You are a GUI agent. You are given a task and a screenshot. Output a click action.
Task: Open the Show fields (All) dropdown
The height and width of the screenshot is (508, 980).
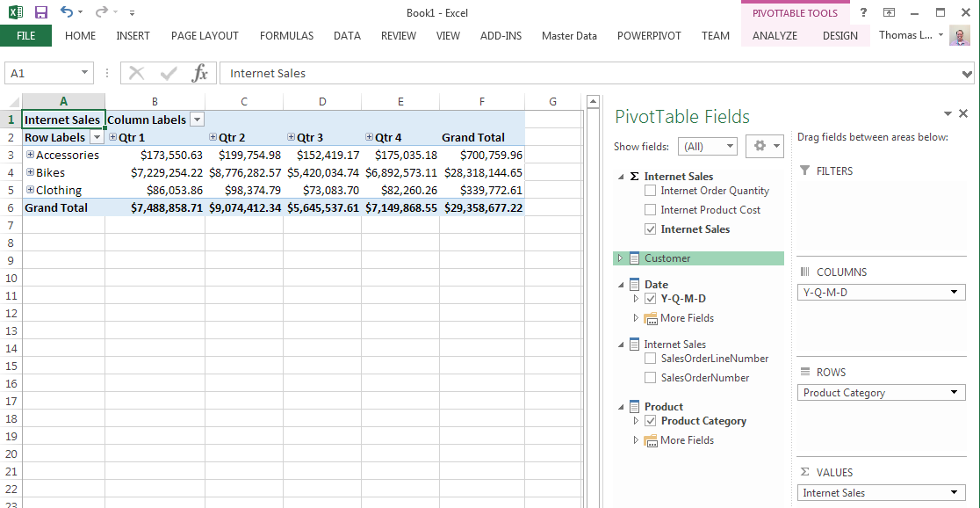pos(706,147)
